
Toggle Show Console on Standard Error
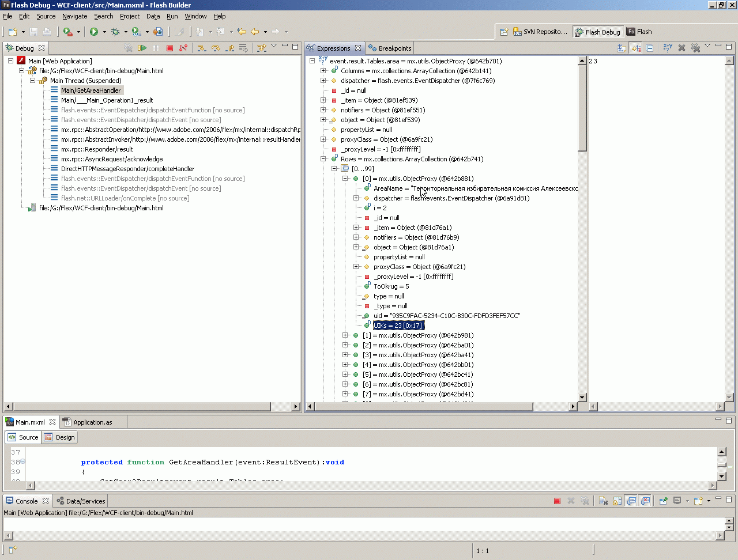[645, 501]
